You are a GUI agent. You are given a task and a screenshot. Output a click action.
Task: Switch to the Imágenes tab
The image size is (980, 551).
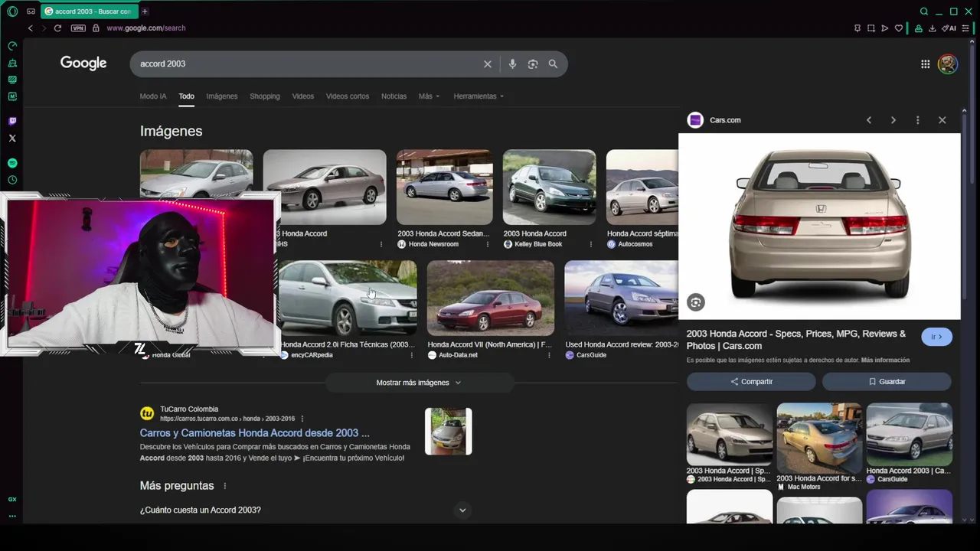pyautogui.click(x=222, y=96)
